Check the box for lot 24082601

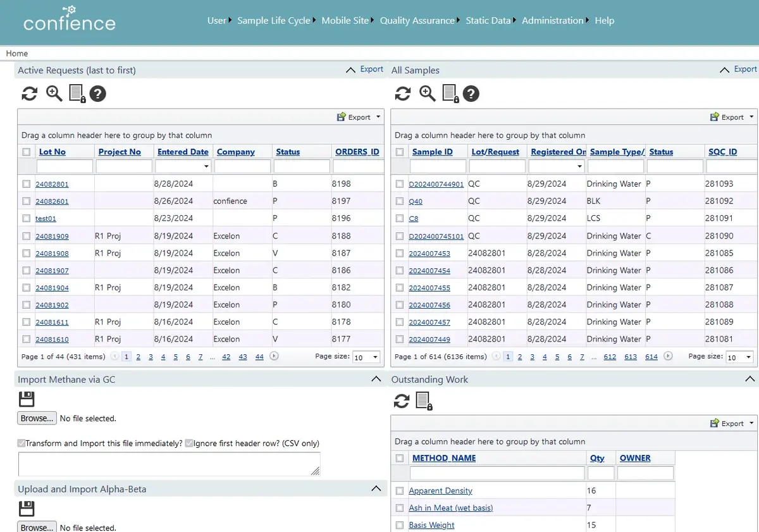(26, 201)
